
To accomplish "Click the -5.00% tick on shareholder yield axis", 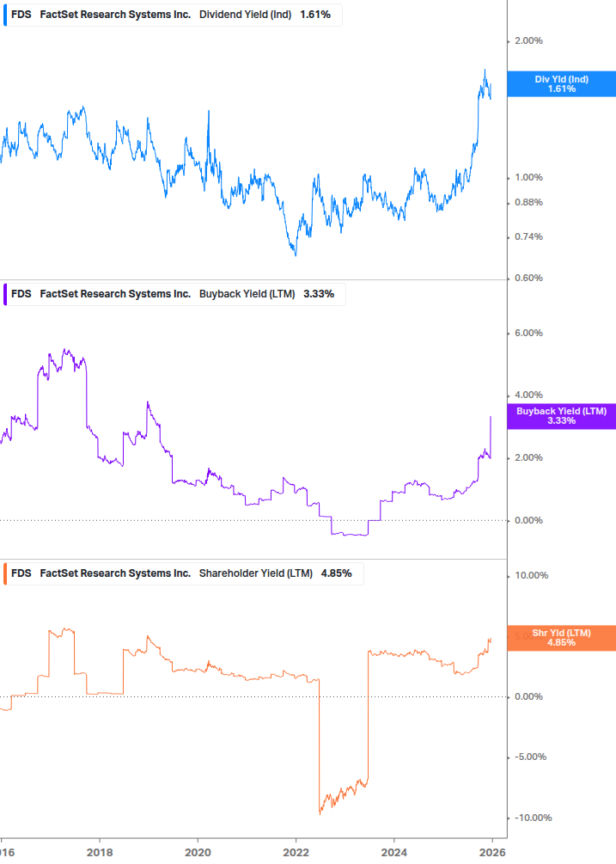I will click(530, 757).
